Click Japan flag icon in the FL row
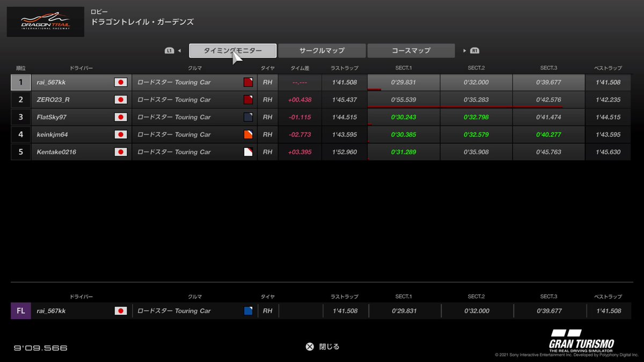Image resolution: width=644 pixels, height=362 pixels. point(121,311)
